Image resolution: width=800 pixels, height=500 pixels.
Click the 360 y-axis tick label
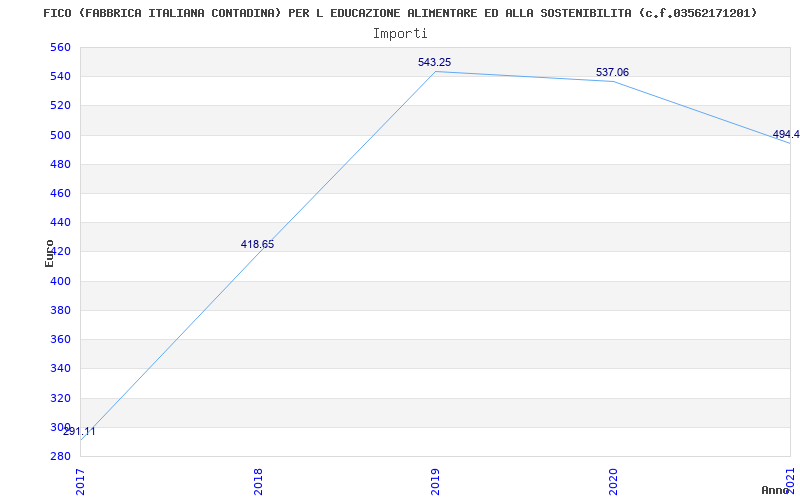tap(60, 339)
